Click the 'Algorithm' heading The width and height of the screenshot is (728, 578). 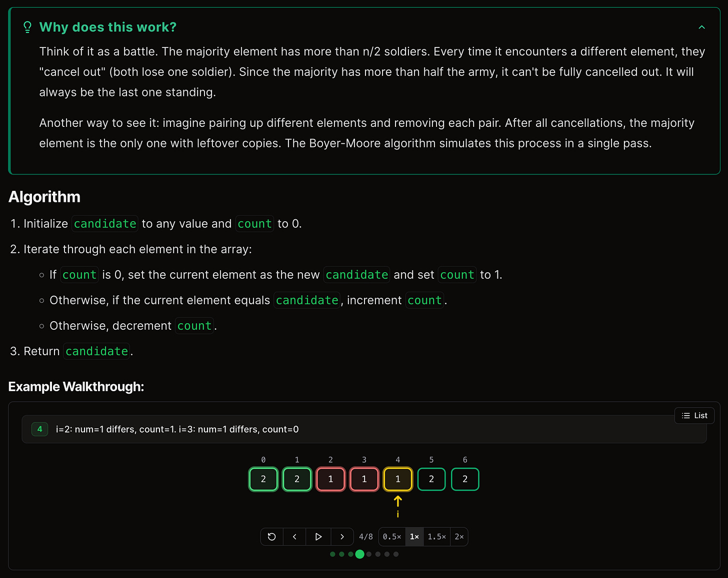click(44, 197)
